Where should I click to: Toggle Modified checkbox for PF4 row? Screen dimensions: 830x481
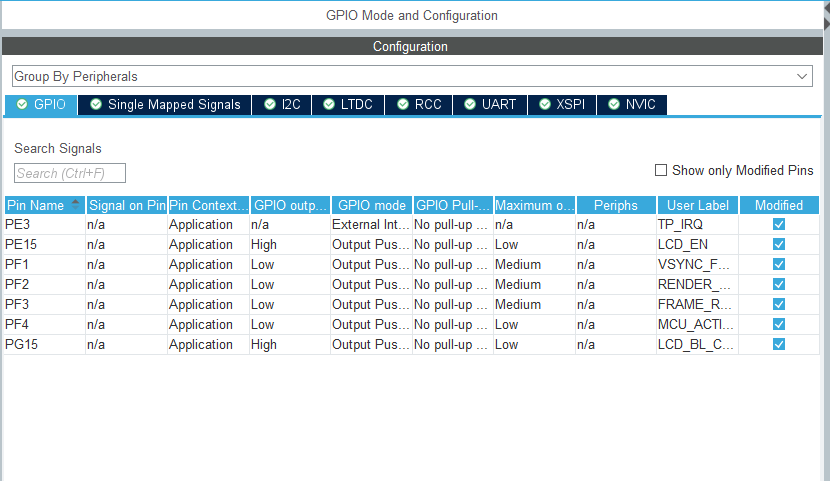pos(779,324)
